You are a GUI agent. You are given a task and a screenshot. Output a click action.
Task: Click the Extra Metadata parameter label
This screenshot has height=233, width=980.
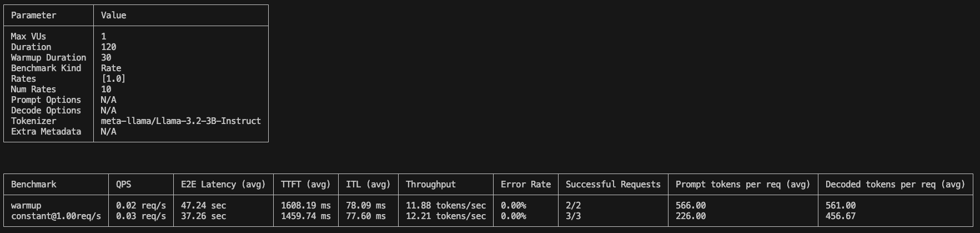tap(46, 132)
